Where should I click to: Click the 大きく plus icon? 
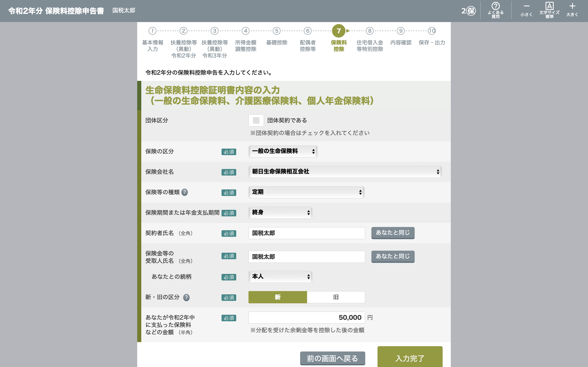click(x=572, y=10)
